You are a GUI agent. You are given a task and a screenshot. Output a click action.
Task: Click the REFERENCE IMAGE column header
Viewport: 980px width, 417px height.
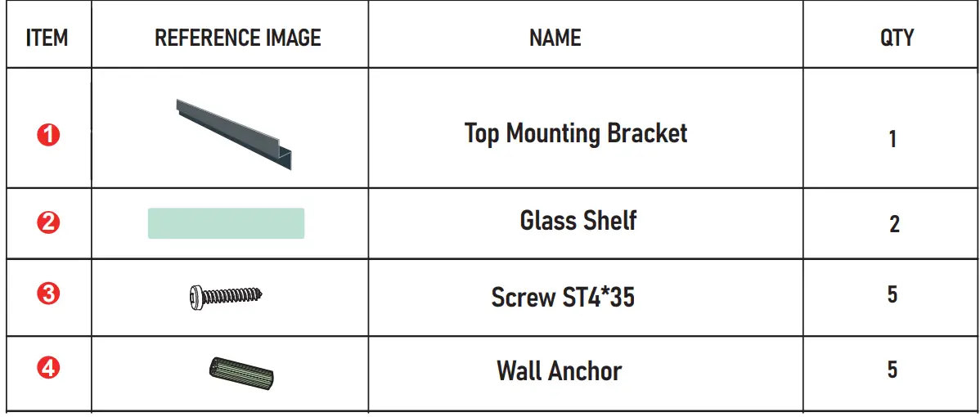pos(238,38)
